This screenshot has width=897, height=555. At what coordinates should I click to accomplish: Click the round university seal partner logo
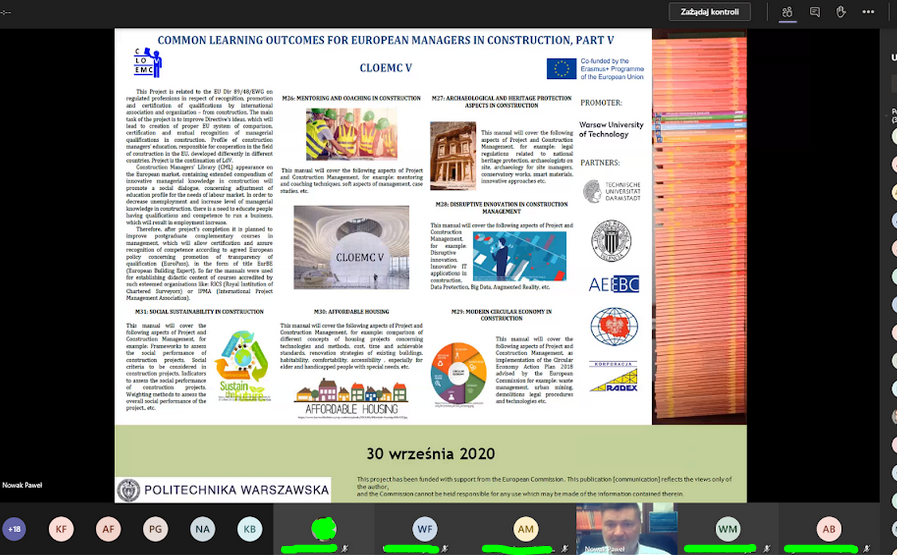[x=611, y=240]
